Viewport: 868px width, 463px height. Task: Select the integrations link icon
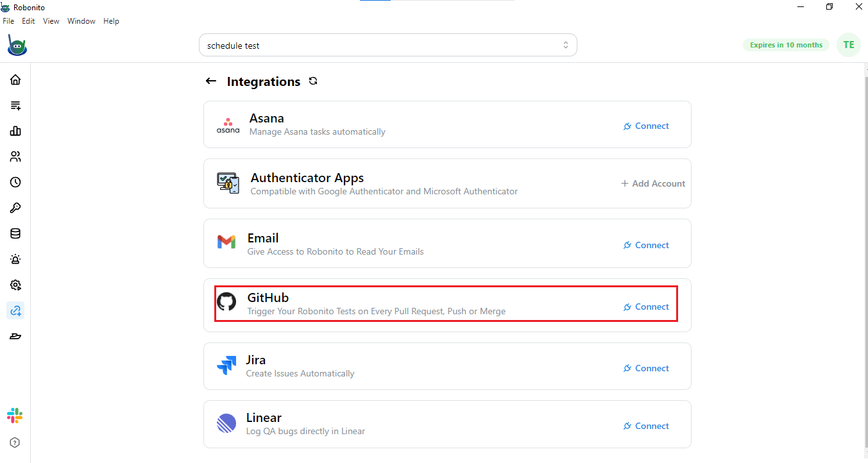tap(15, 310)
